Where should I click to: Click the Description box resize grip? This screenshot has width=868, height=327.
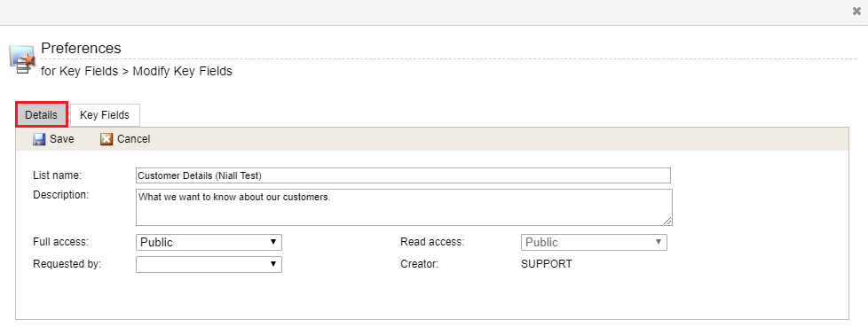coord(667,221)
